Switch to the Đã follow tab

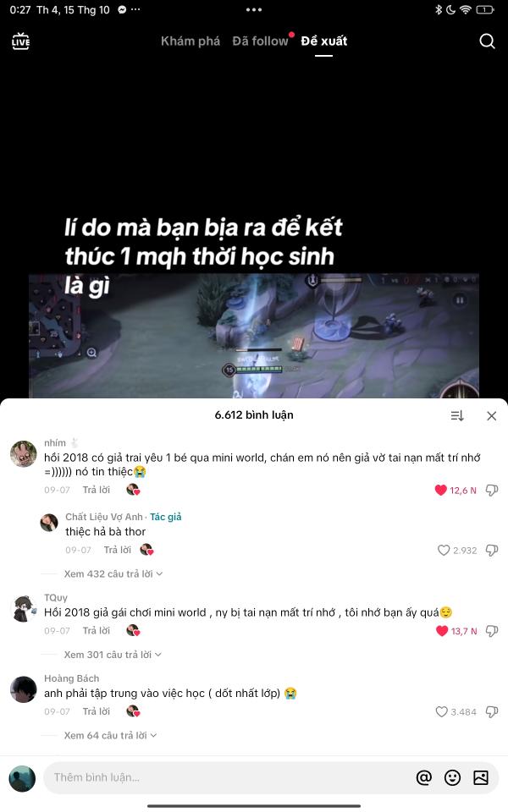(260, 41)
